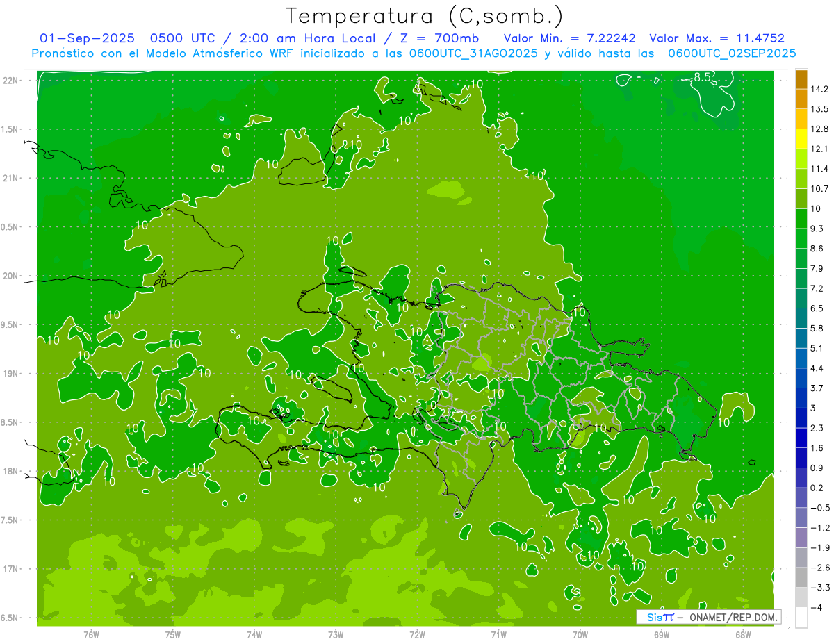This screenshot has width=834, height=644.
Task: Click the '-2.6' colorbar value
Action: tap(820, 568)
